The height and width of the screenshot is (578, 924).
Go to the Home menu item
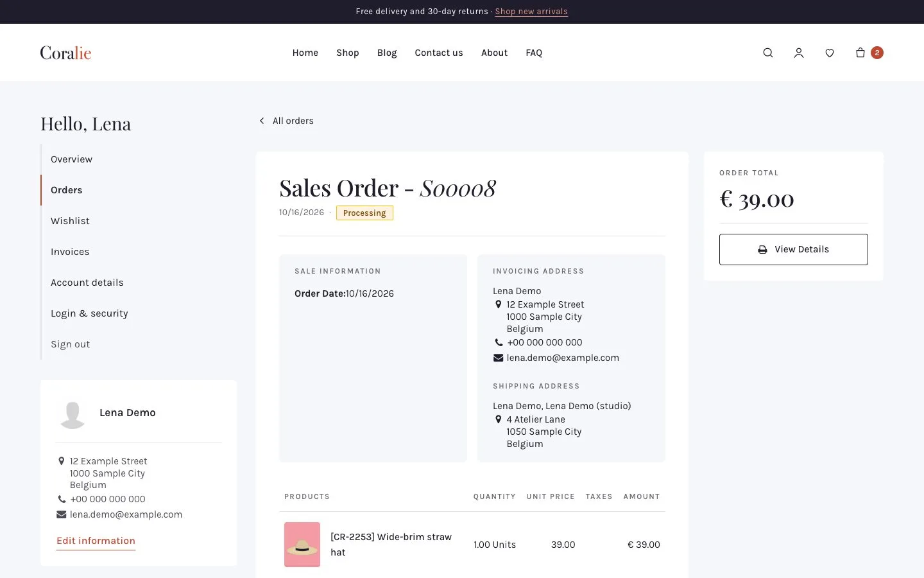pos(305,53)
